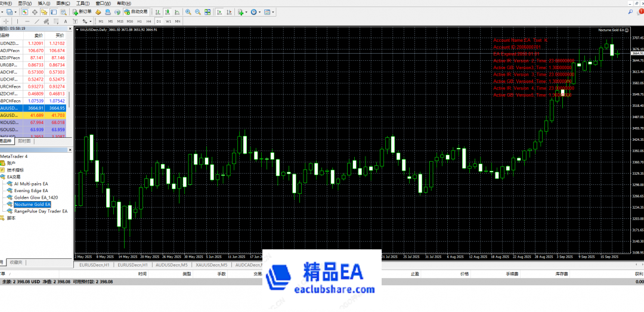Switch chart to bar chart mode
Image resolution: width=644 pixels, height=312 pixels.
pos(157,12)
